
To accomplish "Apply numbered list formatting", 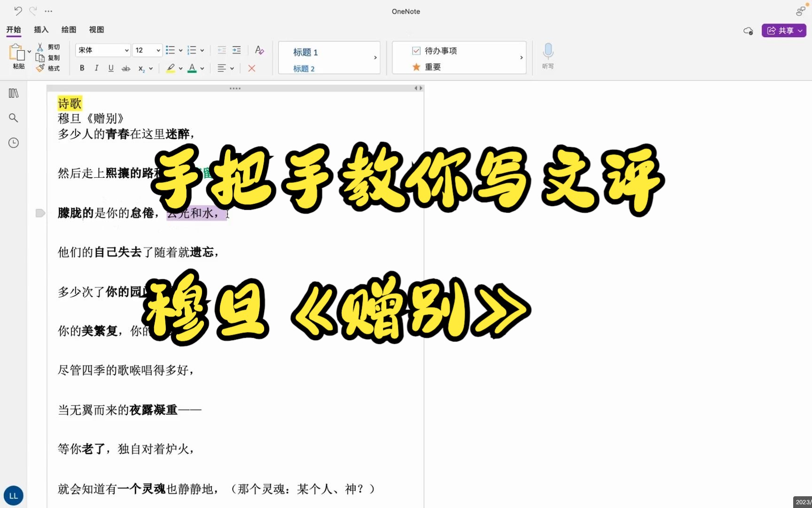I will pyautogui.click(x=192, y=50).
